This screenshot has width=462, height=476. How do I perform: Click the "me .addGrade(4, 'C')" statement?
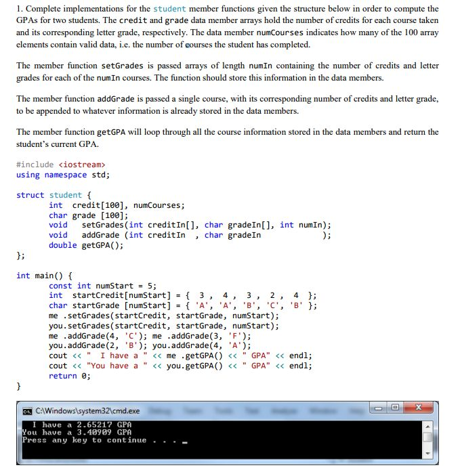coord(98,336)
